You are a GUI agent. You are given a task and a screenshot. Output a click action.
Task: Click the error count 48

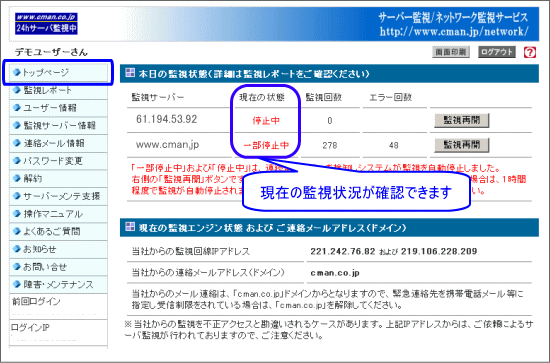[x=394, y=145]
